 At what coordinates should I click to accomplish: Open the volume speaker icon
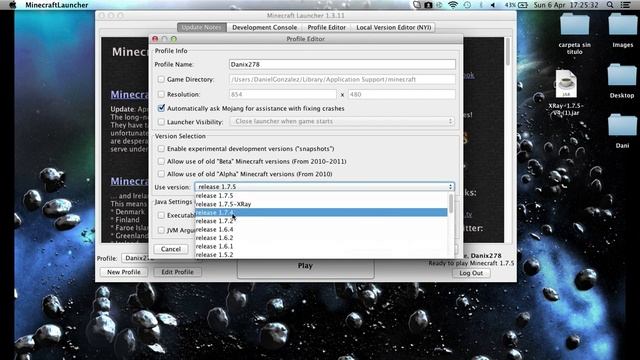pos(493,5)
